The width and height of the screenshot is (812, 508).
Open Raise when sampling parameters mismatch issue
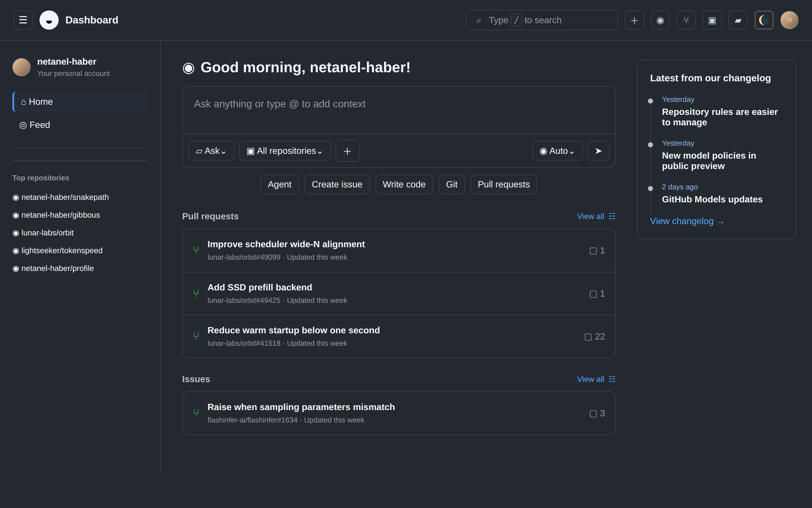coord(301,407)
